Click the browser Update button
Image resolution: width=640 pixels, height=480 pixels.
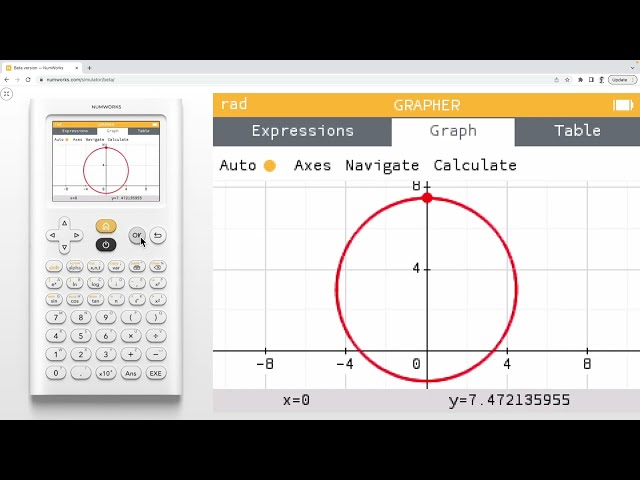click(x=622, y=80)
